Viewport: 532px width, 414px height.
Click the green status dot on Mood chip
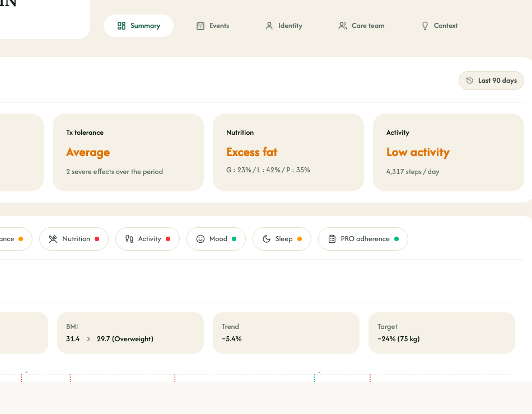(x=234, y=239)
